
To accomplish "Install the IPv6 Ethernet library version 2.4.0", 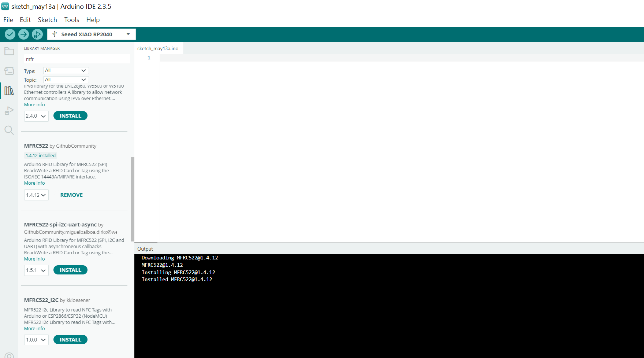I will [70, 116].
